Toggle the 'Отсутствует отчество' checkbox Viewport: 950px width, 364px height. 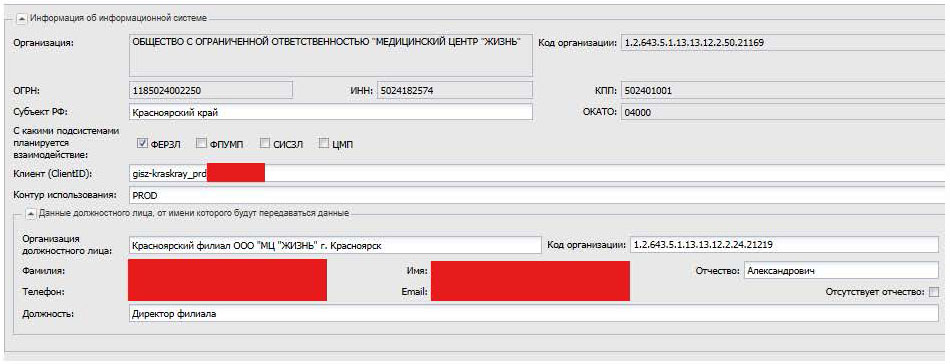(x=934, y=293)
